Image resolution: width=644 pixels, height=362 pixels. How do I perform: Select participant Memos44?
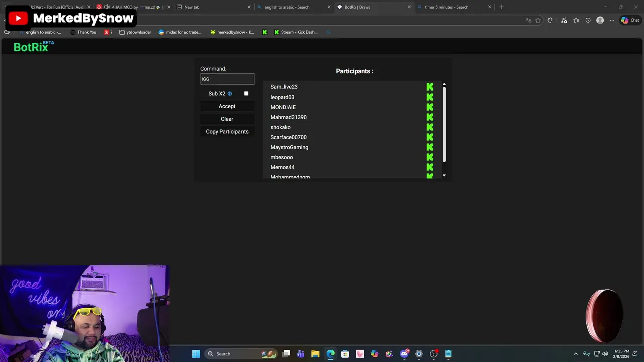[282, 167]
